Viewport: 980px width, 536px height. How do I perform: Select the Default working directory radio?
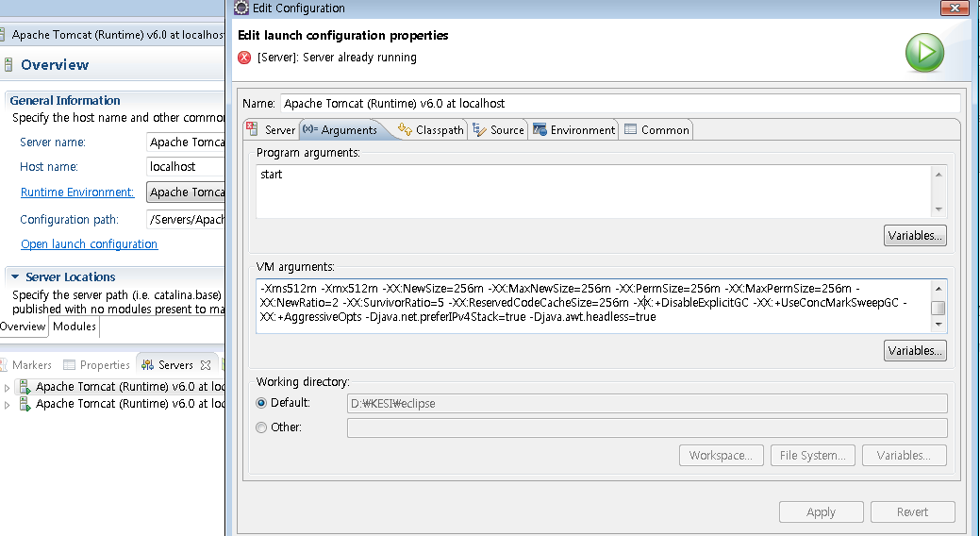click(x=262, y=403)
